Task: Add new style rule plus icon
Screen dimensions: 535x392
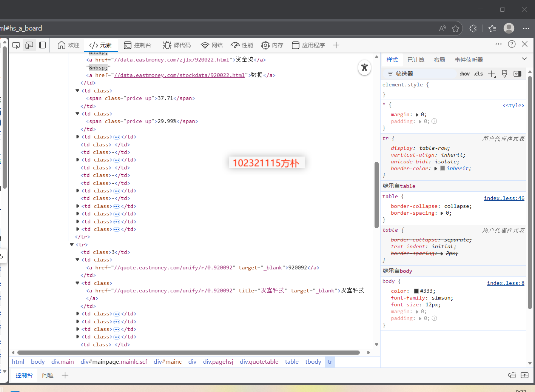Action: tap(492, 74)
